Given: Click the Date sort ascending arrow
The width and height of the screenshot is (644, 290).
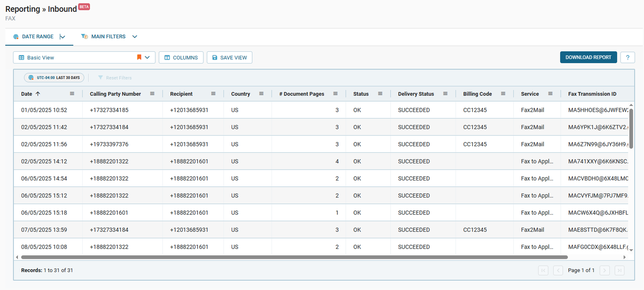Looking at the screenshot, I should pos(38,94).
